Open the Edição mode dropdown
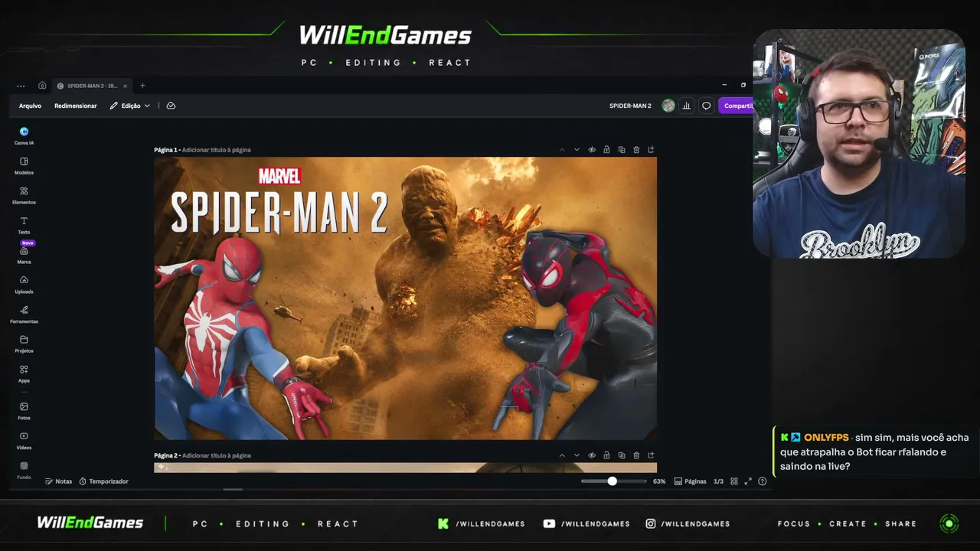The image size is (980, 551). [130, 106]
